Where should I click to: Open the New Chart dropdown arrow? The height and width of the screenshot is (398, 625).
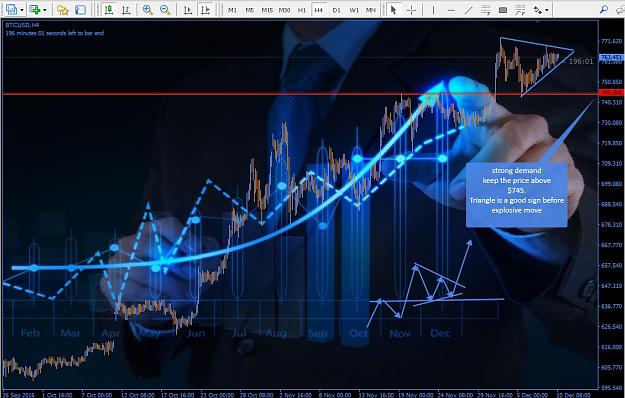(x=22, y=10)
